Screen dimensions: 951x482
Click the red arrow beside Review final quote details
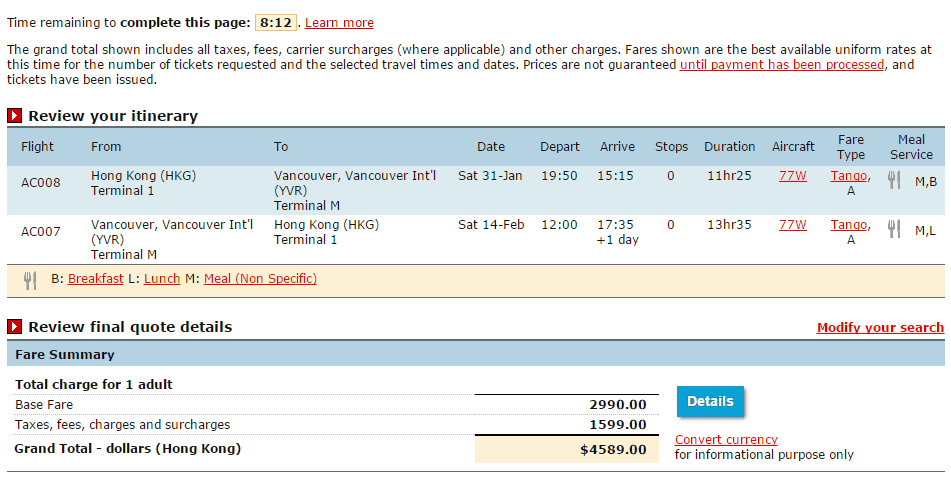coord(15,327)
